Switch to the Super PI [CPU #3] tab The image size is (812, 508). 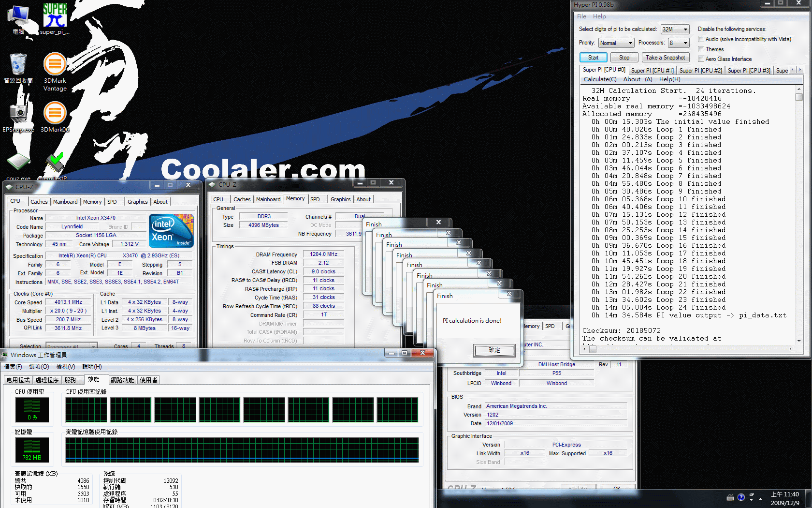(749, 71)
